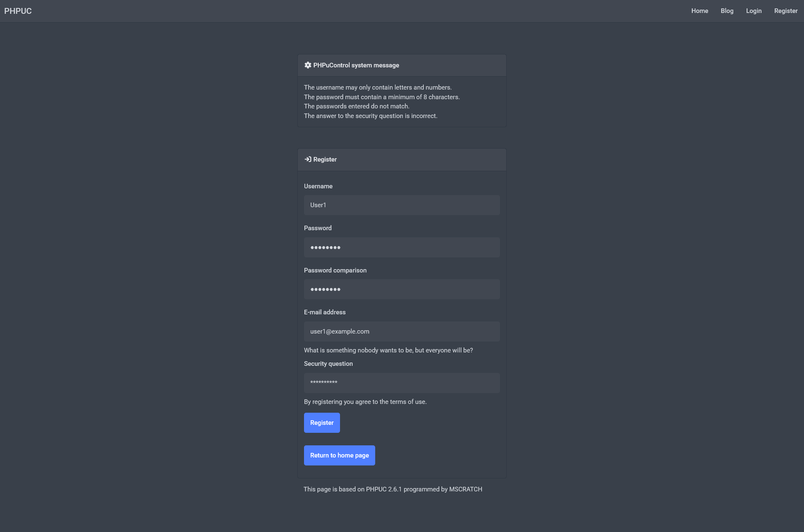The width and height of the screenshot is (804, 532).
Task: Click into the Password field
Action: (402, 247)
